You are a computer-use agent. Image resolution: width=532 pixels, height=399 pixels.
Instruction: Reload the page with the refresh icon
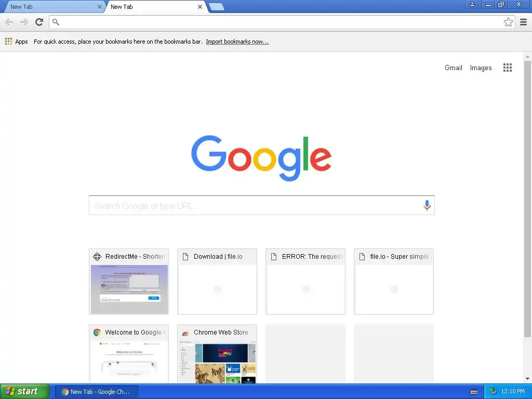[39, 22]
